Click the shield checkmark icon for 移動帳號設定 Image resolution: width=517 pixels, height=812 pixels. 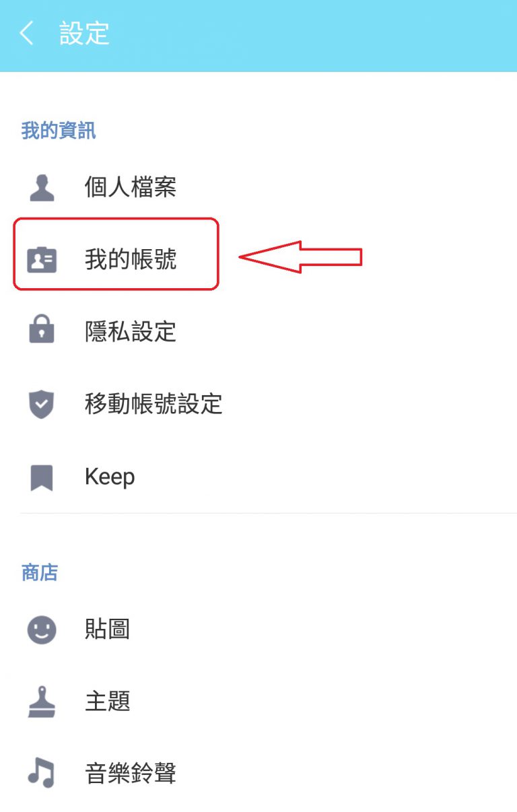pyautogui.click(x=42, y=404)
